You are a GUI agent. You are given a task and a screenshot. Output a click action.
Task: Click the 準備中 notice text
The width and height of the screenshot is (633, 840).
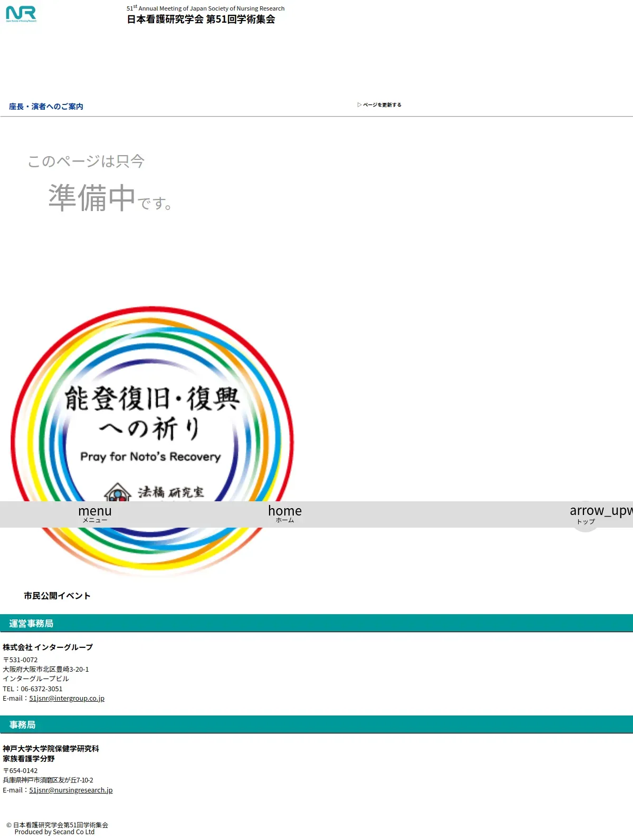91,198
